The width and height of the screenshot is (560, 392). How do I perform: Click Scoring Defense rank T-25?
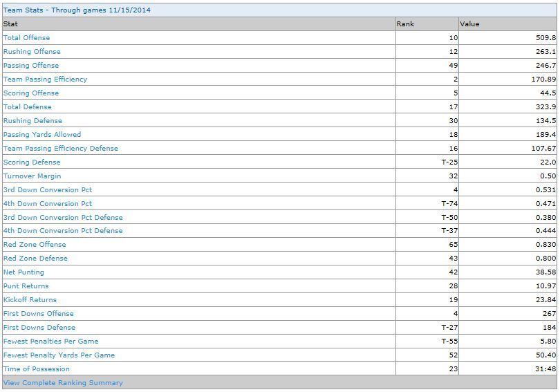pyautogui.click(x=449, y=162)
